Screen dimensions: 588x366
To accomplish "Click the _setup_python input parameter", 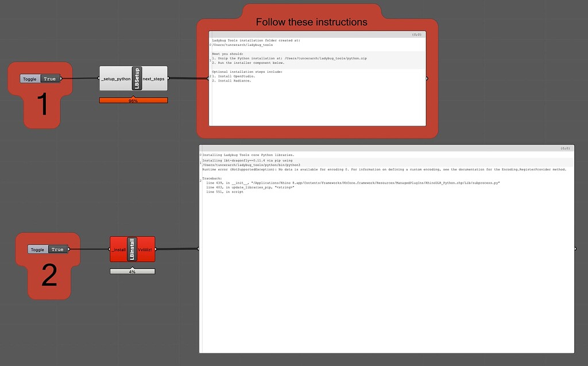I will (x=116, y=78).
